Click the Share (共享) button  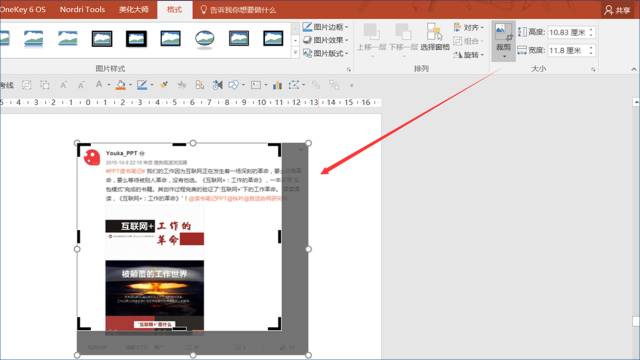[x=618, y=10]
